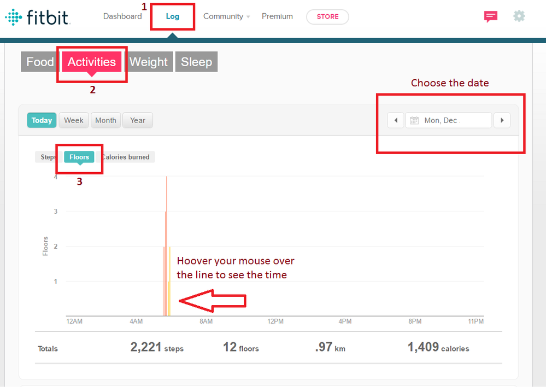Screen dimensions: 546x392
Task: Select the Log menu item
Action: [x=172, y=16]
